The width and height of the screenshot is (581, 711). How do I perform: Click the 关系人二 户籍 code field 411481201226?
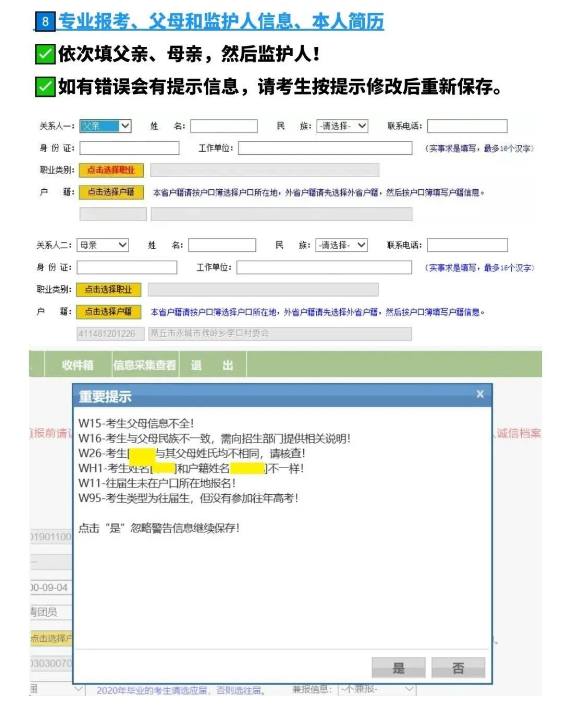pyautogui.click(x=110, y=334)
